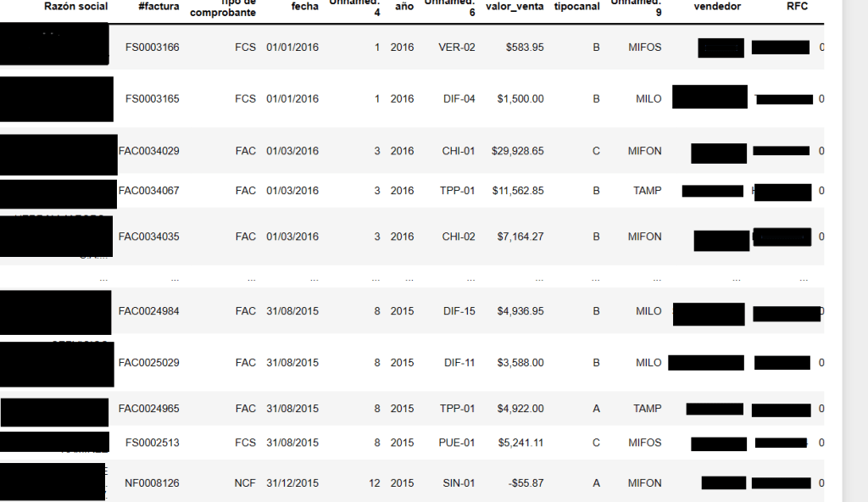Click the VER-02 cell
The image size is (868, 502).
tap(457, 47)
